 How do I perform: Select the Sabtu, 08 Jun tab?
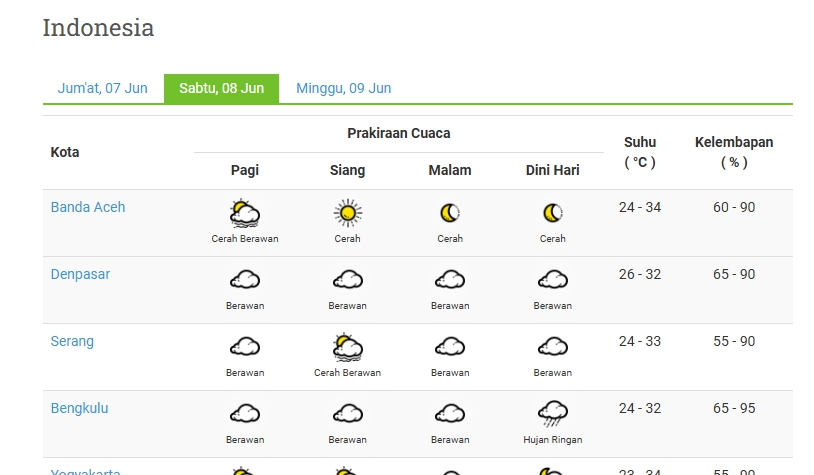221,88
